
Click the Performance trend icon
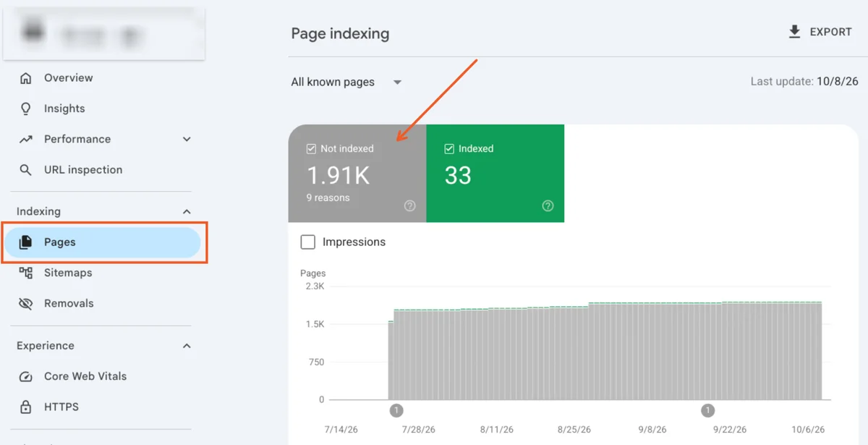pos(26,139)
